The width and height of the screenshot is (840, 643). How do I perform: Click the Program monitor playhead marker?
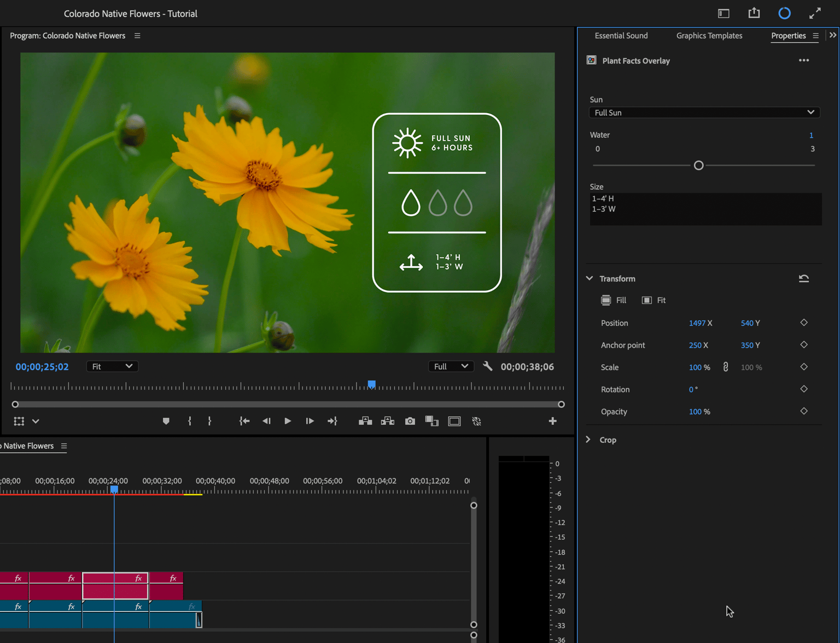tap(372, 385)
